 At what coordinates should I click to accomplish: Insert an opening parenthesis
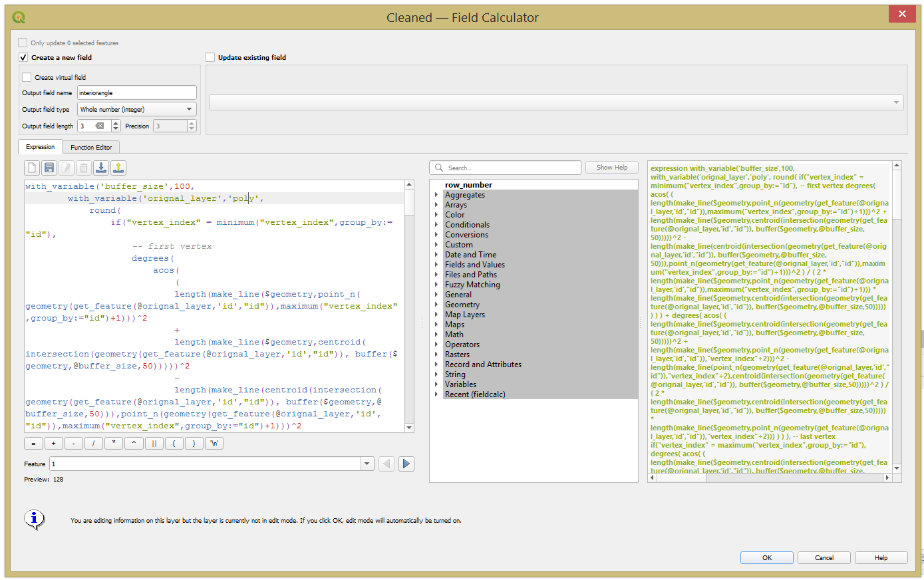click(x=174, y=443)
